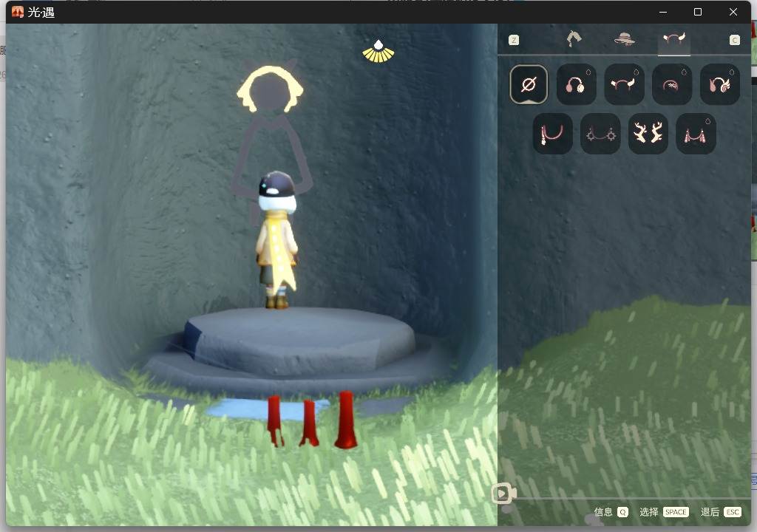This screenshot has width=757, height=532.
Task: Click the C next-category key button
Action: coord(734,40)
